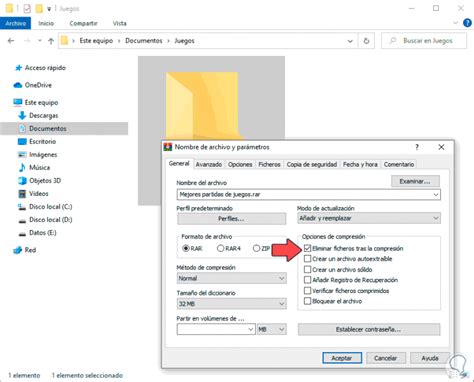The image size is (474, 382).
Task: Open Modo de actualización dropdown
Action: 369,218
